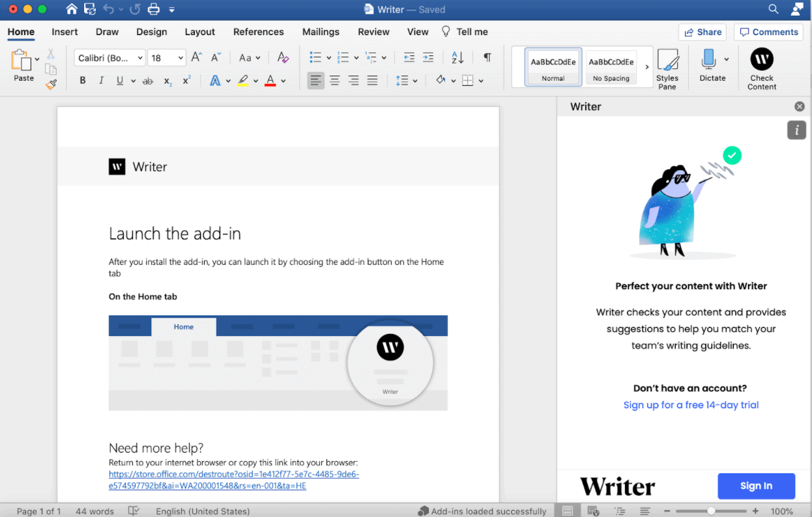Align text right

(x=353, y=81)
